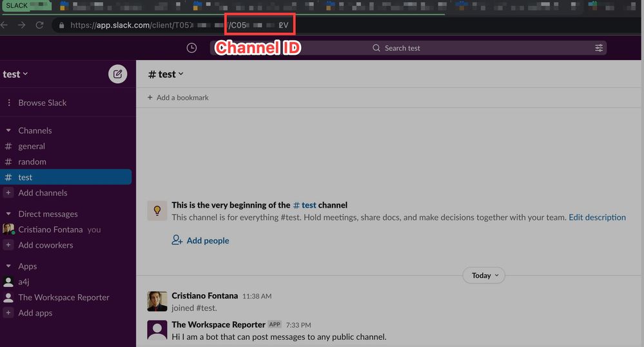
Task: Open the history clock icon
Action: (191, 48)
